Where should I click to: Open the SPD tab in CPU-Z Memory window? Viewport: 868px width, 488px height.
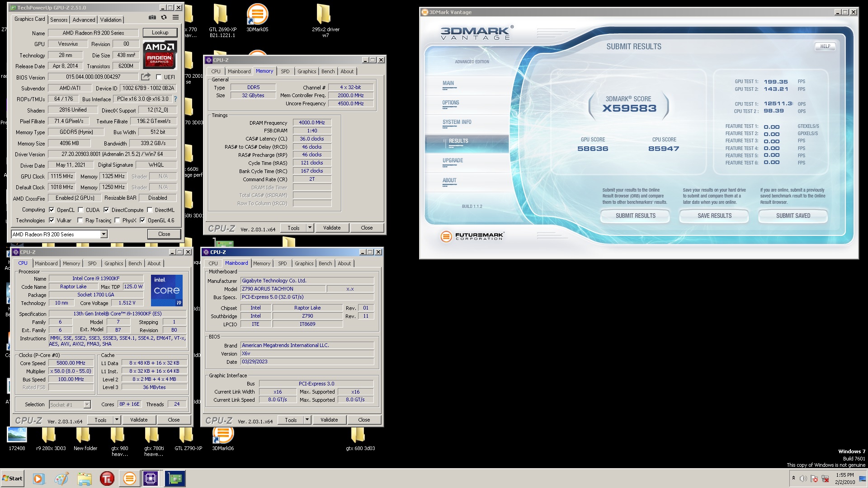285,71
